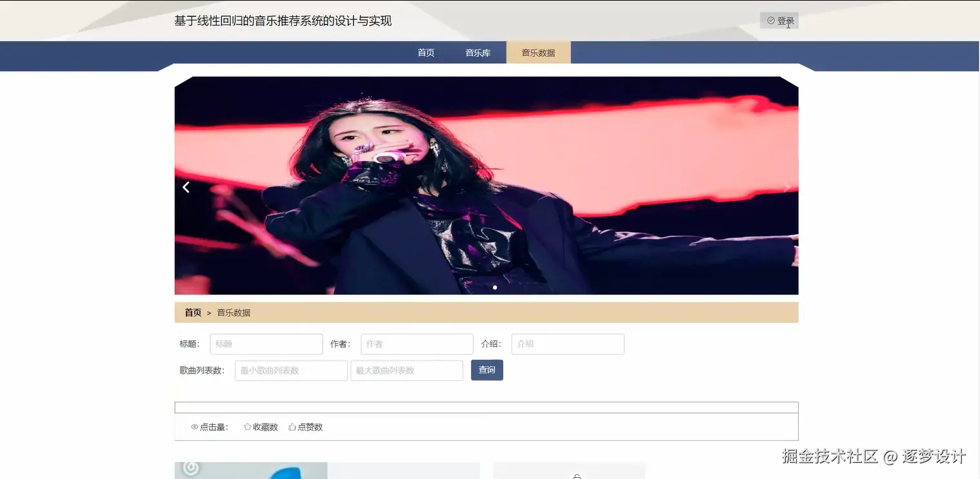Image resolution: width=980 pixels, height=479 pixels.
Task: Click the check-circle icon on the 登录 button
Action: pyautogui.click(x=770, y=20)
